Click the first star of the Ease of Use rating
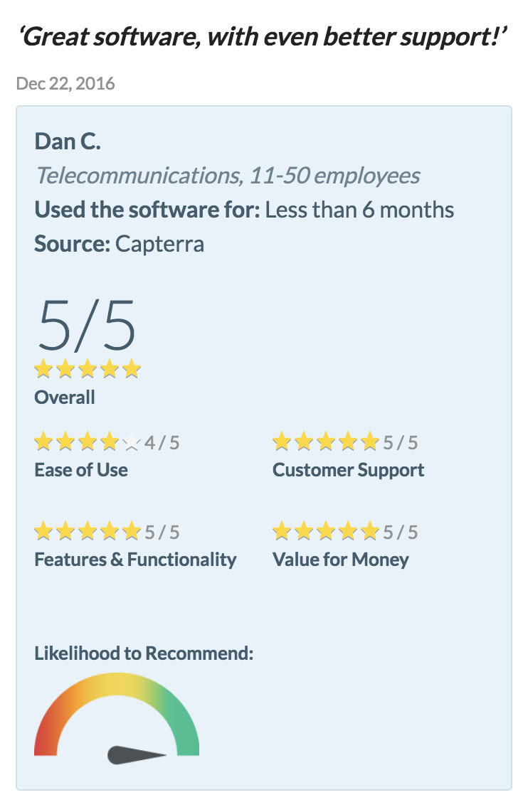This screenshot has width=528, height=812. point(43,442)
